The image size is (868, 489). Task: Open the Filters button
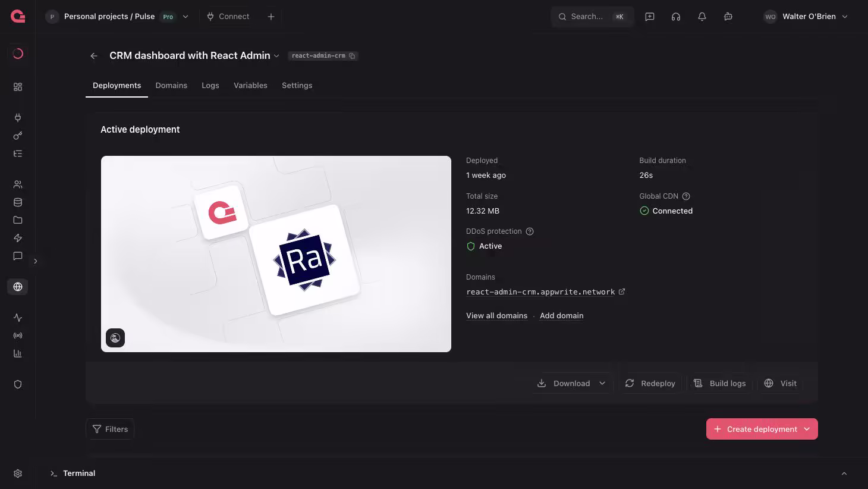110,429
